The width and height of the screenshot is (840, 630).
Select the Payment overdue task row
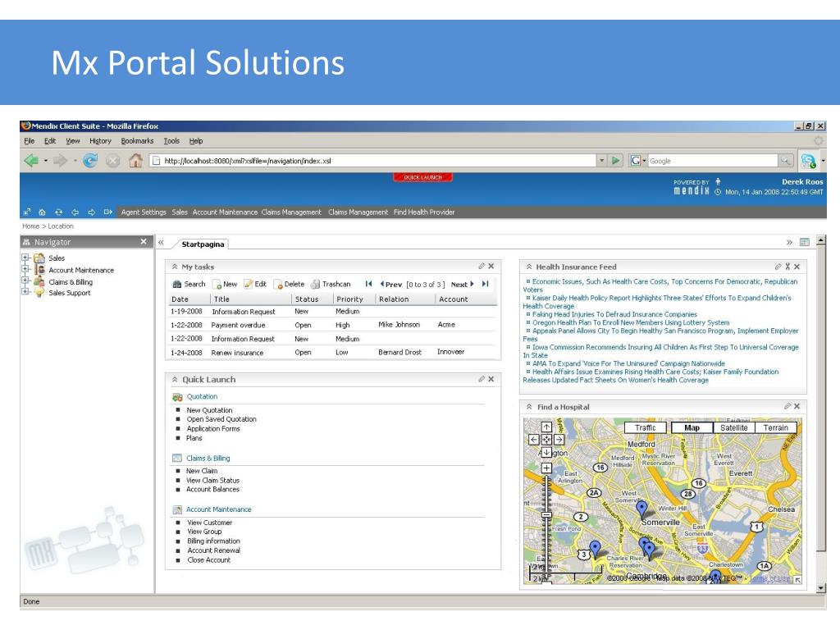(x=333, y=325)
